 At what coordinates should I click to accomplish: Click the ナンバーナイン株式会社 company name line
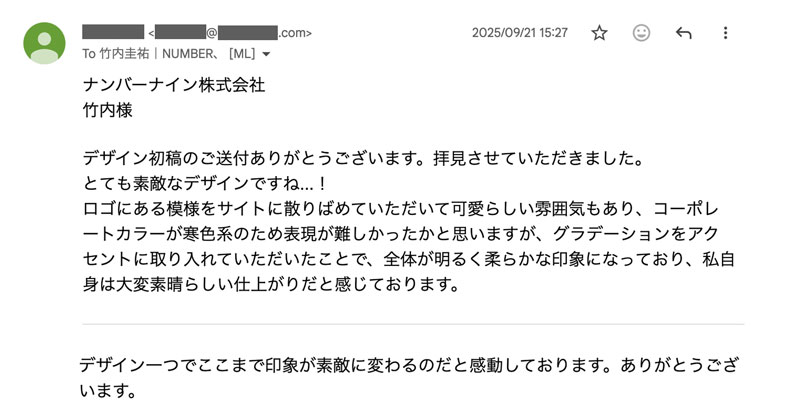coord(174,85)
